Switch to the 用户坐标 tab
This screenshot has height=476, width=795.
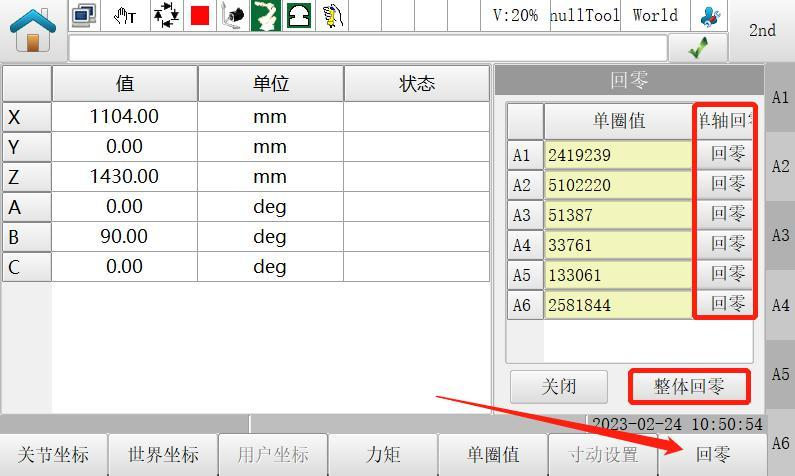273,454
